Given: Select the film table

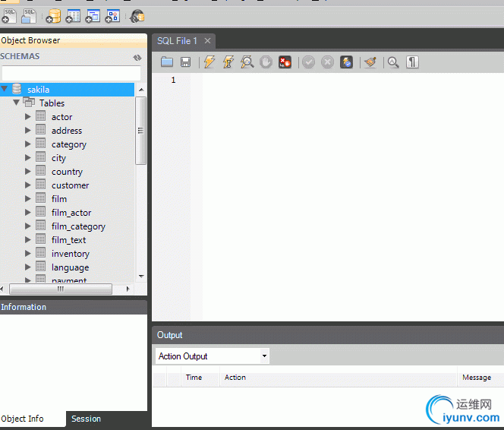Looking at the screenshot, I should point(59,199).
